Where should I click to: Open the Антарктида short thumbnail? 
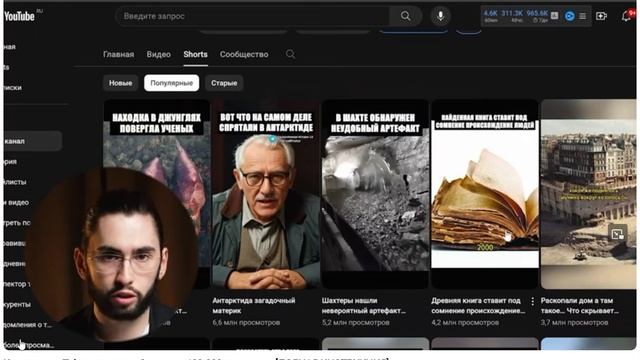(x=266, y=194)
